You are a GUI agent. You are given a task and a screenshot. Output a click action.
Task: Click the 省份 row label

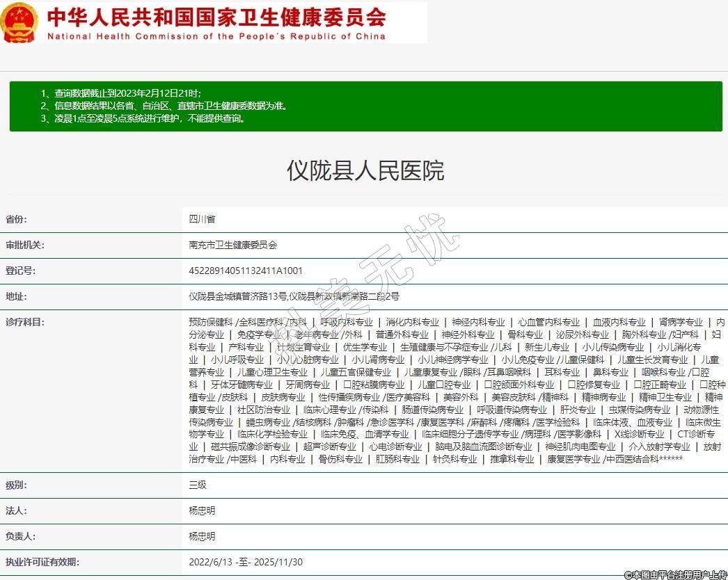click(16, 219)
